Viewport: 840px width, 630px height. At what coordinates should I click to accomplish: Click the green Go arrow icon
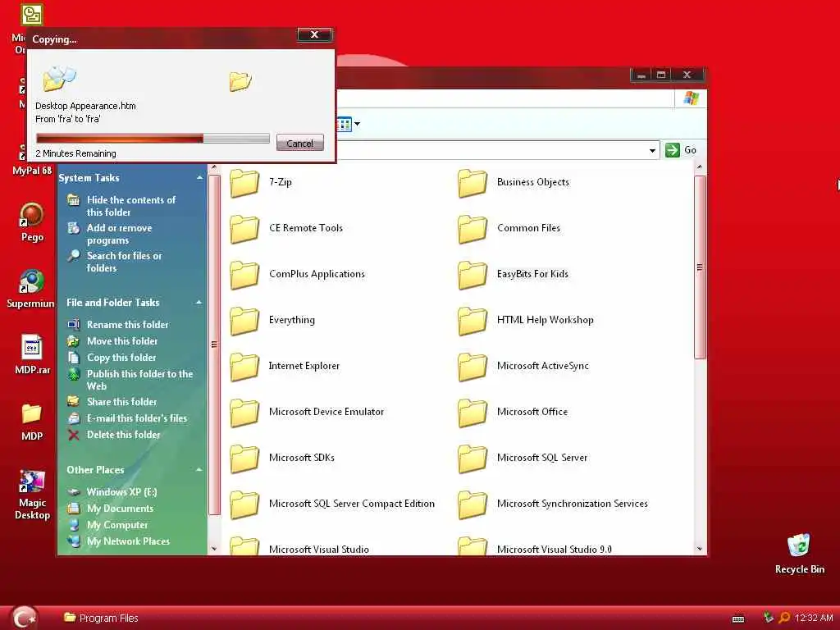[x=673, y=150]
